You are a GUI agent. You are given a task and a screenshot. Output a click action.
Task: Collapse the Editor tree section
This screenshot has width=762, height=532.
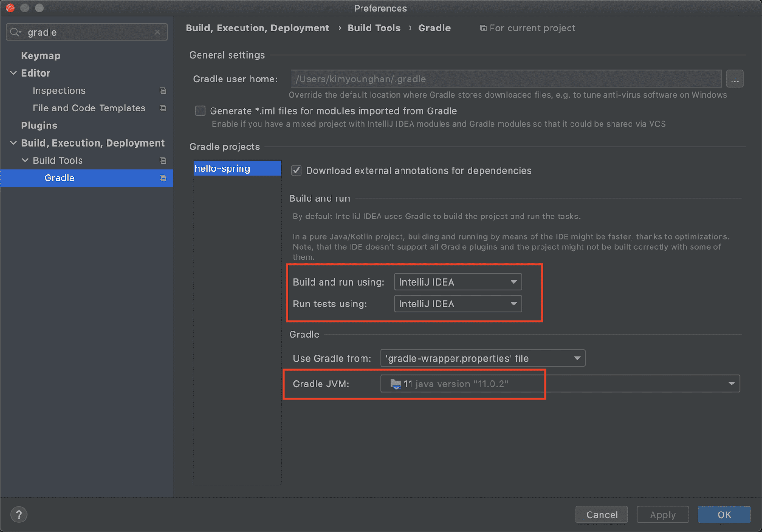[13, 73]
